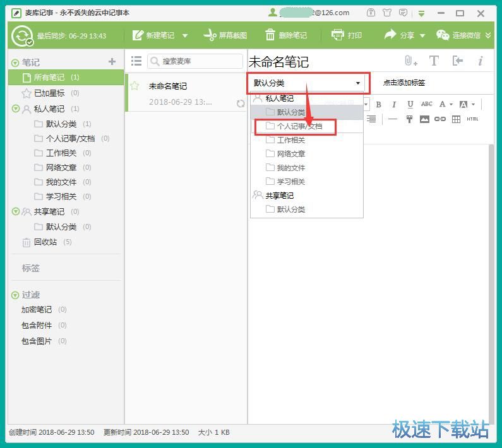Click the sync status icon on note item
502x448 pixels.
pos(241,103)
